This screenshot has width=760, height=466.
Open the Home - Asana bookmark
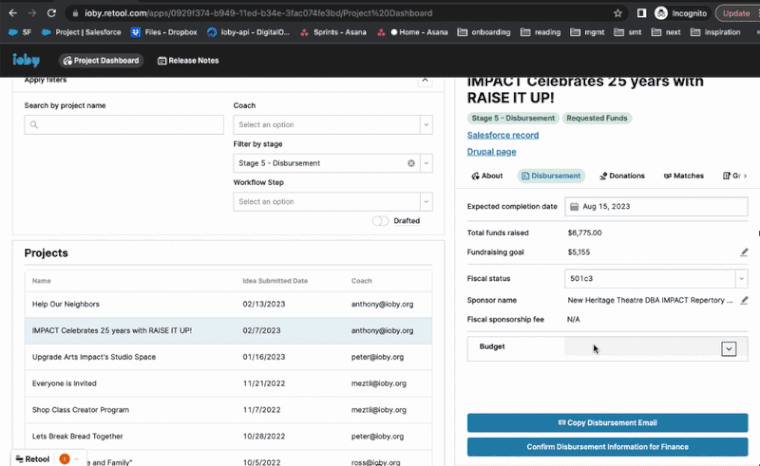tap(412, 32)
